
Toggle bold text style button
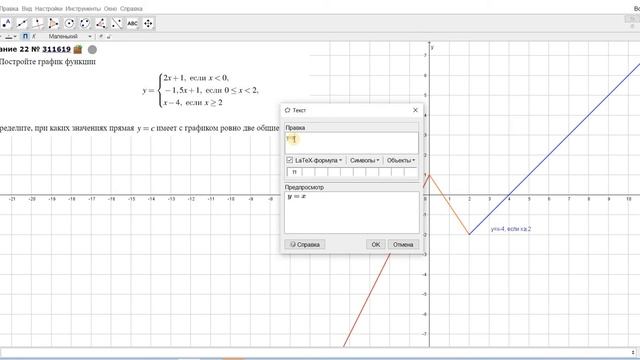25,36
